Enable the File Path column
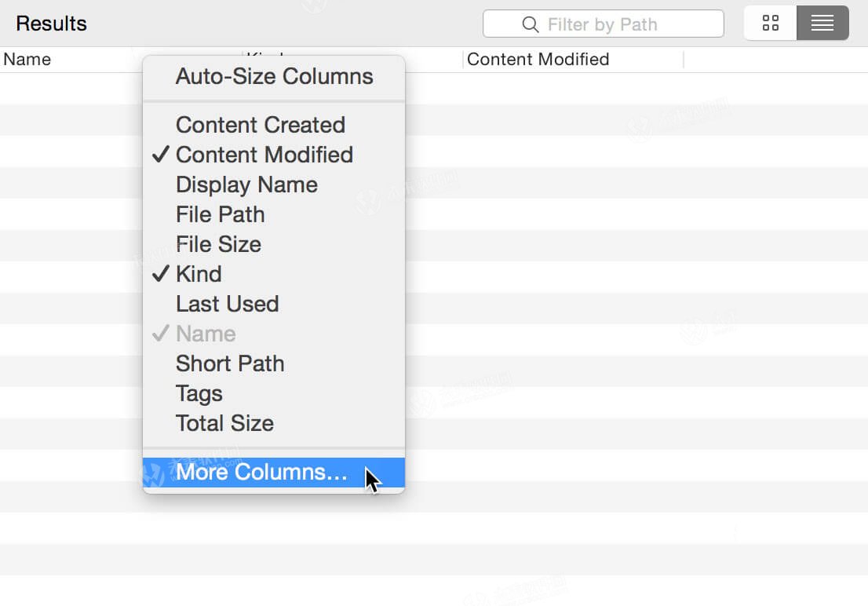868x606 pixels. pos(220,214)
